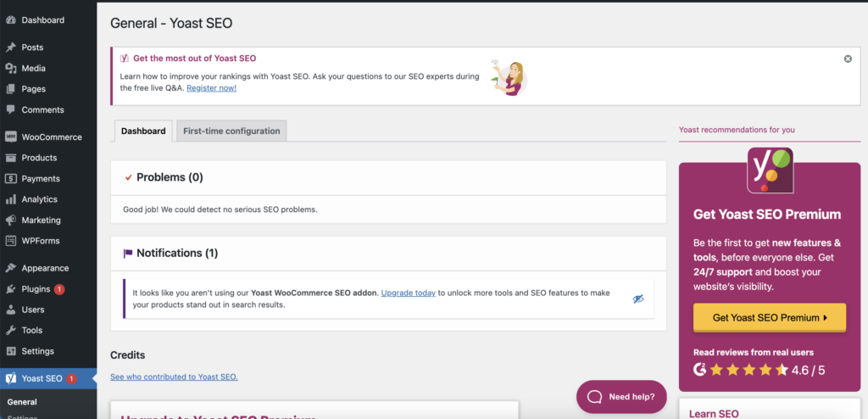Click the Appearance paintbrush icon
Viewport: 868px width, 419px height.
[x=11, y=268]
